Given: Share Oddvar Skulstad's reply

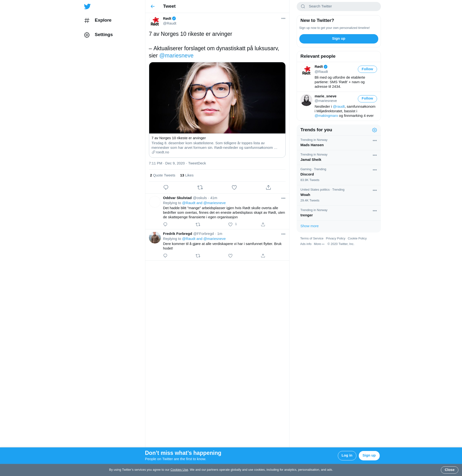Looking at the screenshot, I should click(263, 224).
